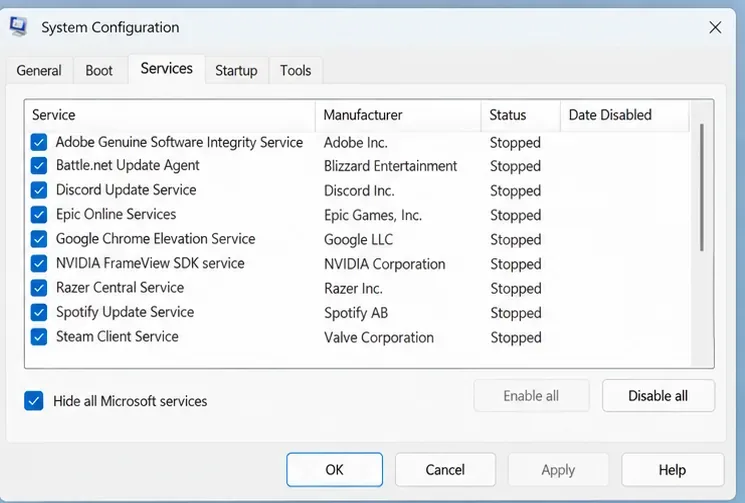
Task: Uncheck Battle.net Update Agent checkbox
Action: coord(39,165)
